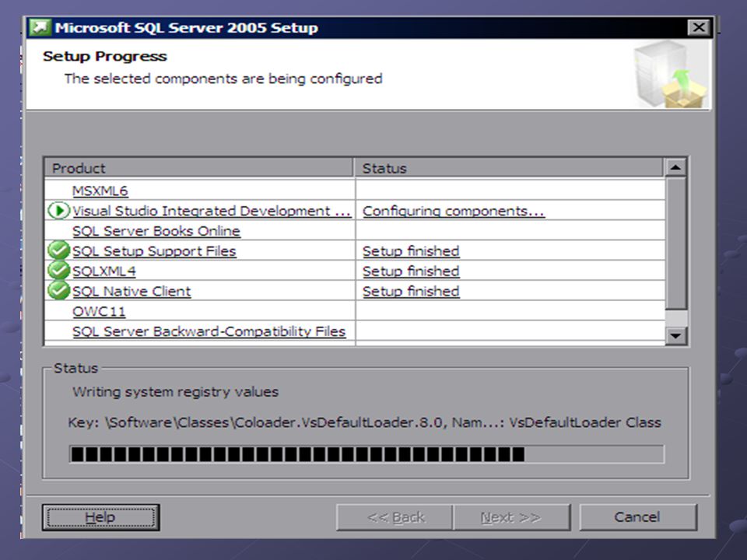The height and width of the screenshot is (560, 747).
Task: Click the registry Key path text line
Action: 364,422
